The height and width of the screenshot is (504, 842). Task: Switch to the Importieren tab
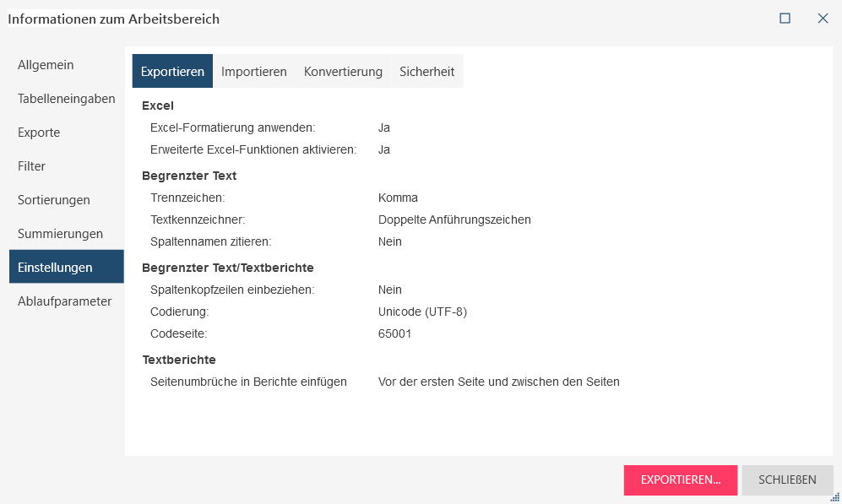pos(254,72)
